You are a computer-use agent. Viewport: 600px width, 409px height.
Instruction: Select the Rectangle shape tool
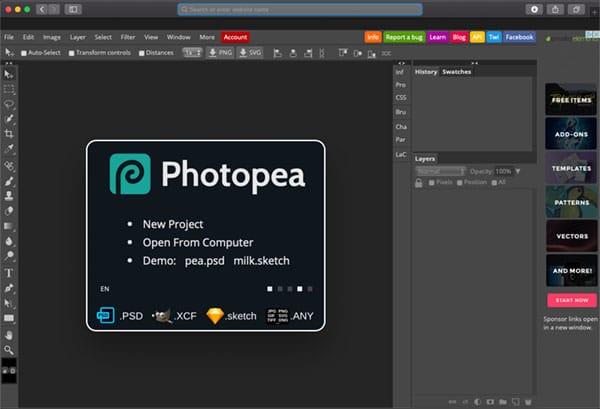coord(8,318)
